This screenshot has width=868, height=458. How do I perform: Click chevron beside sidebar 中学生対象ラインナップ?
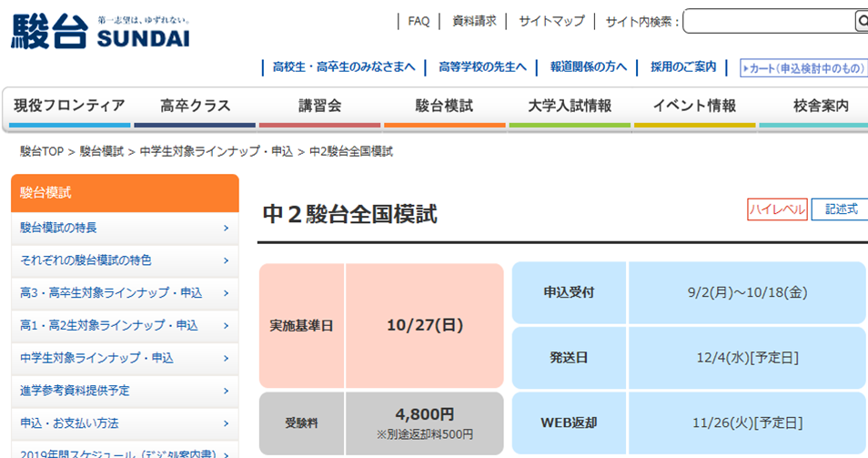tap(226, 359)
